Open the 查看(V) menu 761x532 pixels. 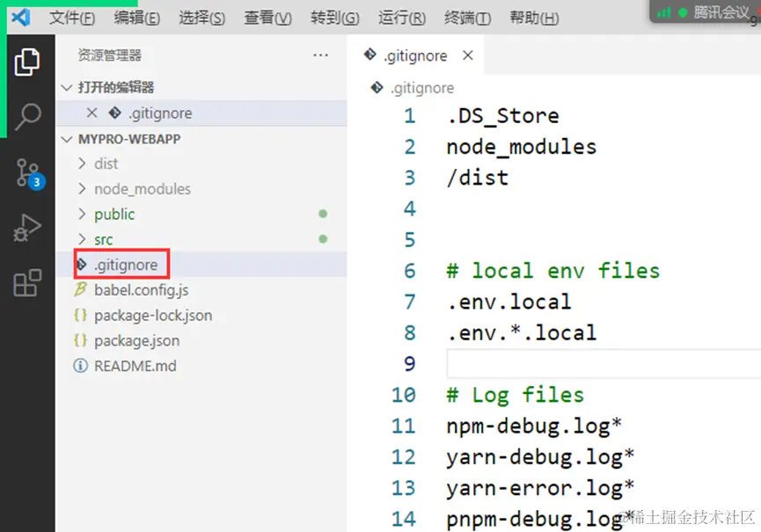click(x=268, y=18)
